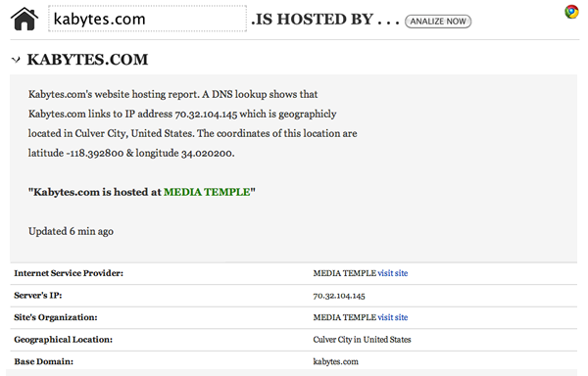The width and height of the screenshot is (588, 376).
Task: Collapse the KABYTES.COM section arrow
Action: point(16,60)
